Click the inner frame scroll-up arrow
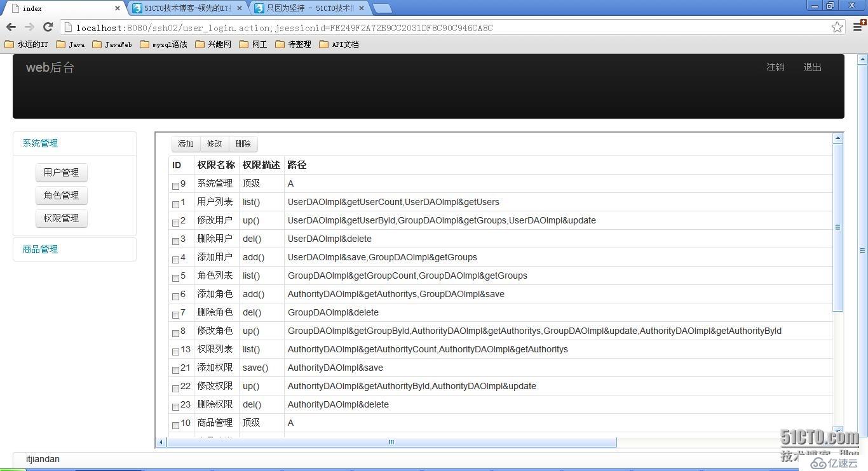 pyautogui.click(x=837, y=138)
